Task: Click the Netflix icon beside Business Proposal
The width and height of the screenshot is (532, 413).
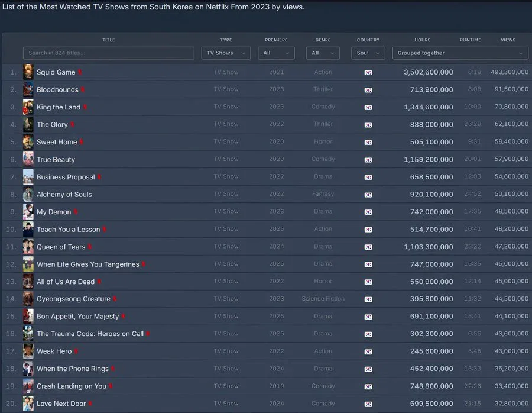Action: (99, 177)
